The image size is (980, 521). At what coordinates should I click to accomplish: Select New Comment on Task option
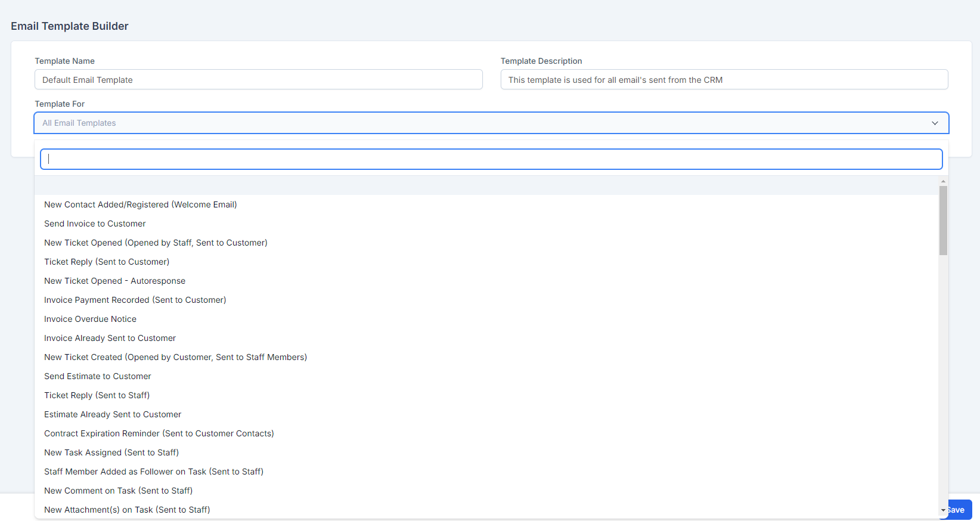[118, 491]
